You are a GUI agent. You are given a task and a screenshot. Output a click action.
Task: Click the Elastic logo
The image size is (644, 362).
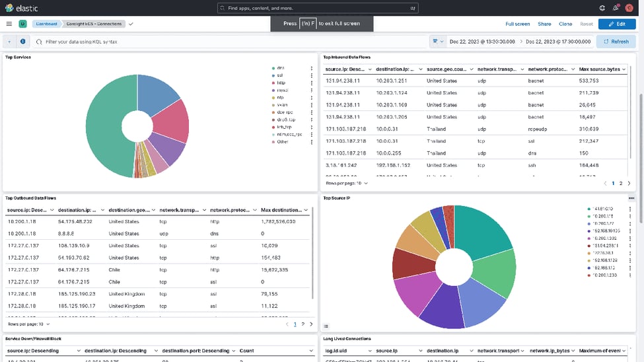[x=22, y=8]
